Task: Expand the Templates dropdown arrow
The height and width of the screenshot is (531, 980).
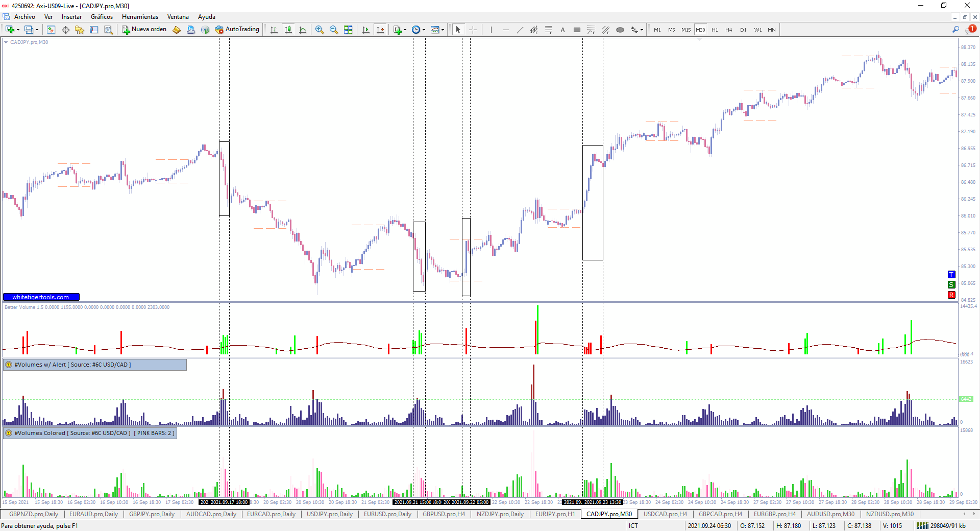Action: click(443, 30)
